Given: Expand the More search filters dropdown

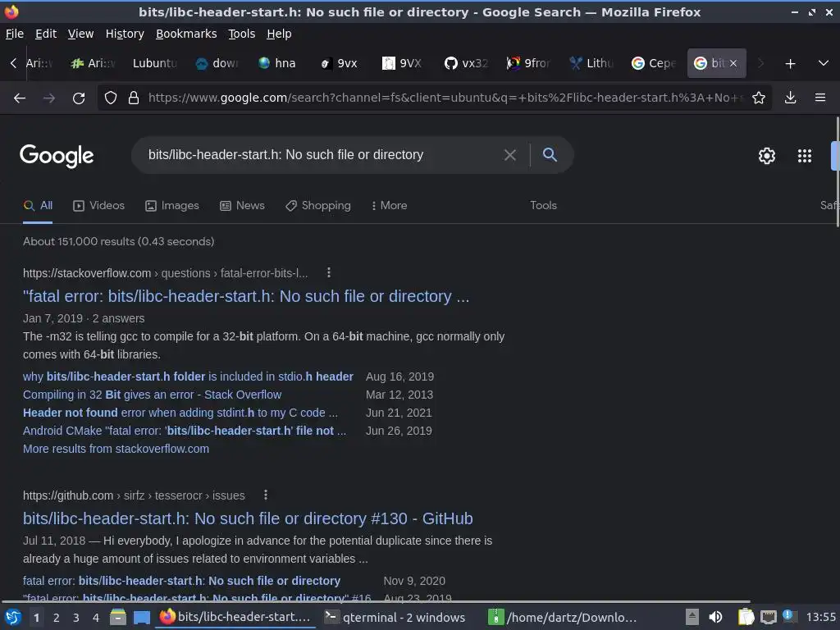Looking at the screenshot, I should (x=390, y=206).
